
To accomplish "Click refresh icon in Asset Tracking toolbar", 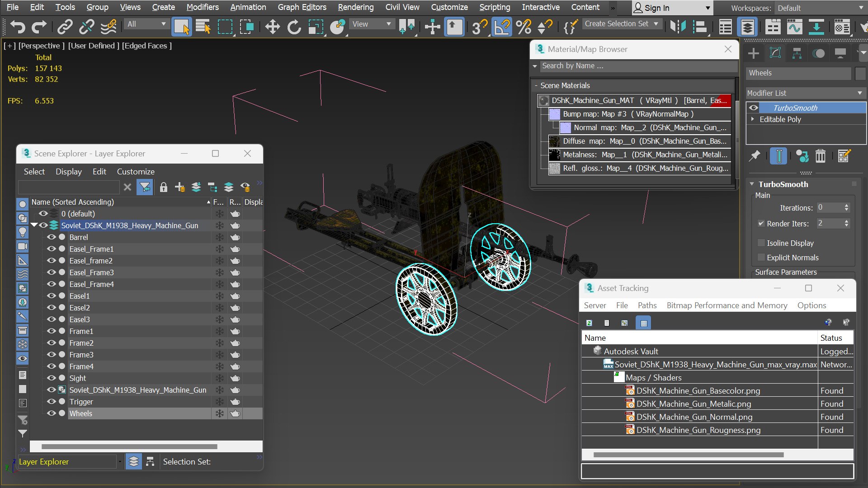I will pos(589,323).
